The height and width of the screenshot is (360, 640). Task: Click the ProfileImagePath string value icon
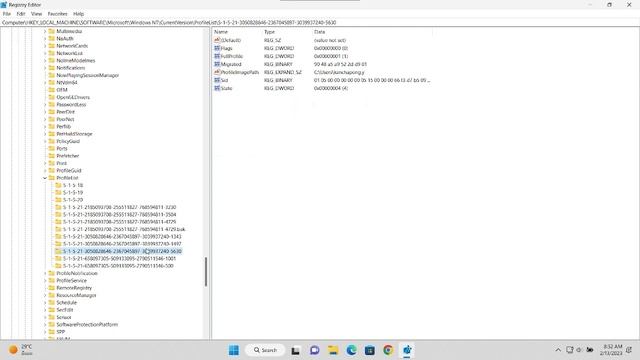coord(217,72)
